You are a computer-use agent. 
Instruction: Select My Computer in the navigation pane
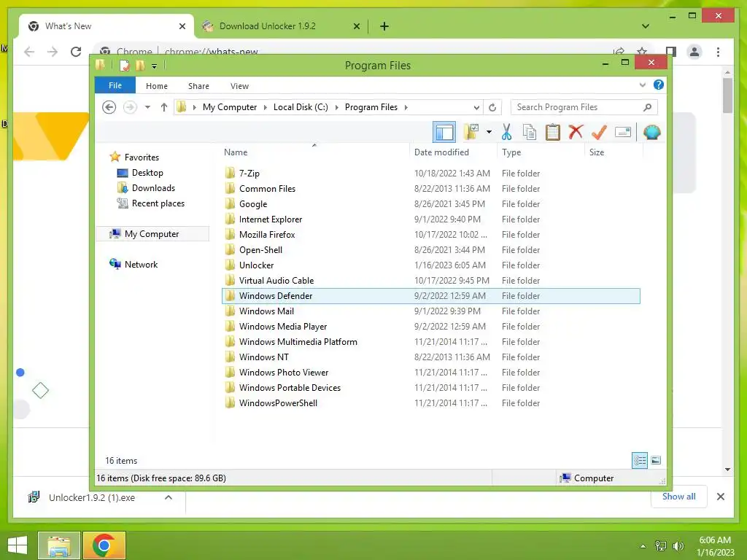(152, 234)
